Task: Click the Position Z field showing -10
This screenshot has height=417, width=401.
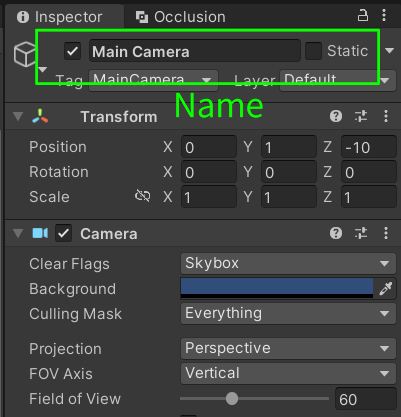Action: pyautogui.click(x=369, y=147)
